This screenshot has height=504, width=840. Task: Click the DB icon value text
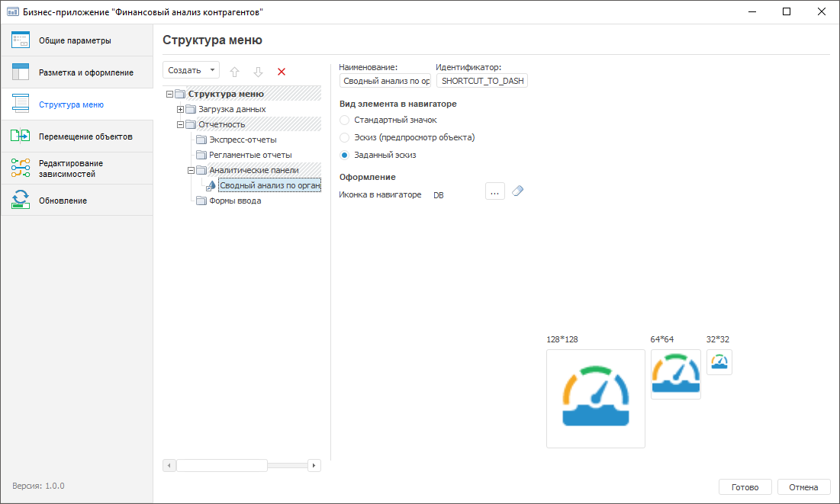point(438,195)
